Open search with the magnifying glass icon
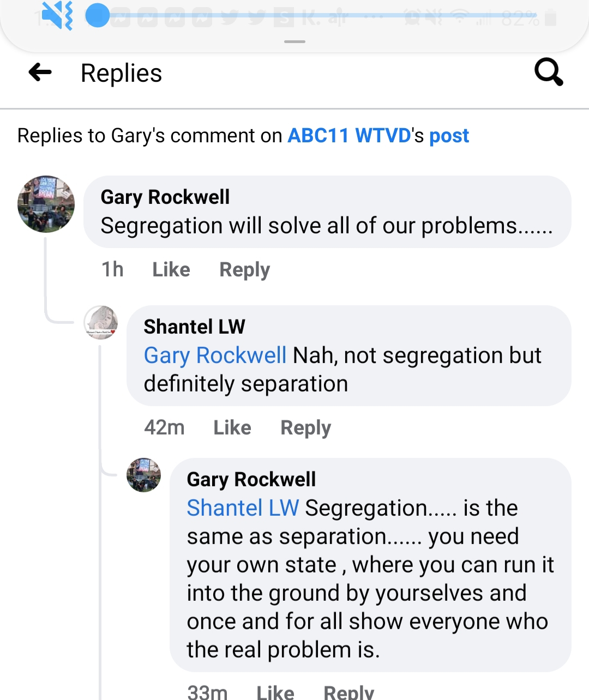 click(x=548, y=72)
